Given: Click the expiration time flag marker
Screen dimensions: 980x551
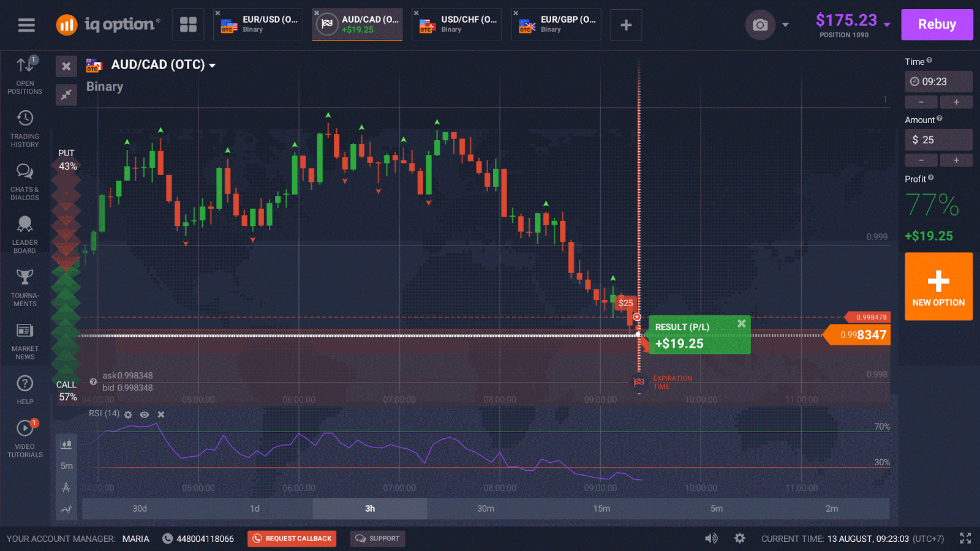Looking at the screenshot, I should pos(639,381).
